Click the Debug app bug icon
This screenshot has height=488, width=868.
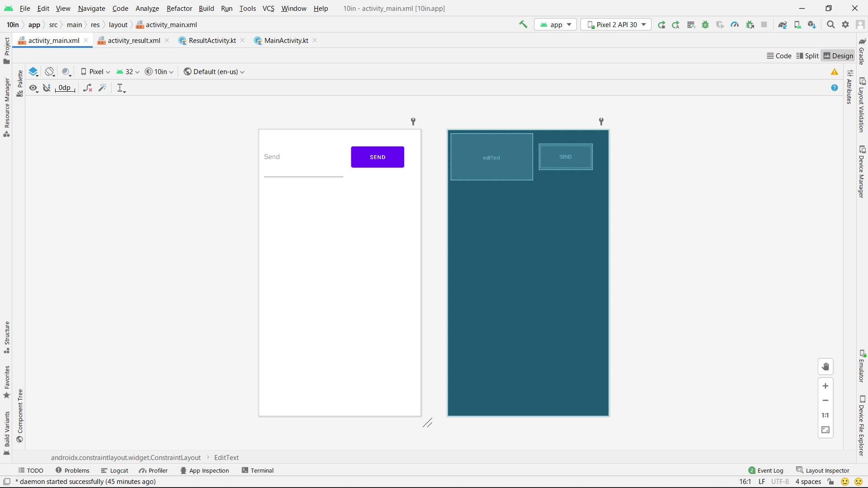point(705,25)
